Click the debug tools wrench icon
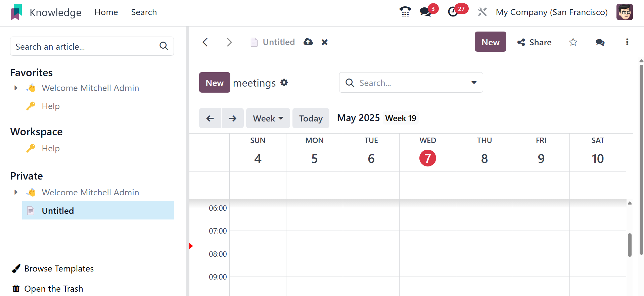Viewport: 644px width, 296px height. pyautogui.click(x=482, y=12)
